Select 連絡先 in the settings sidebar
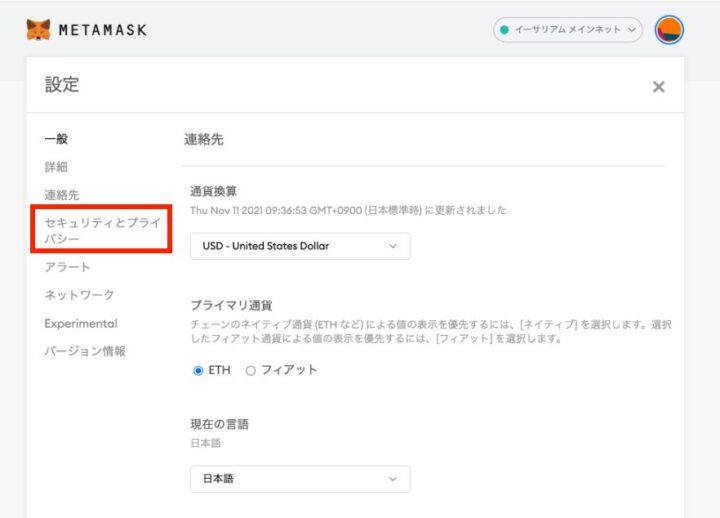720x518 pixels. point(62,195)
